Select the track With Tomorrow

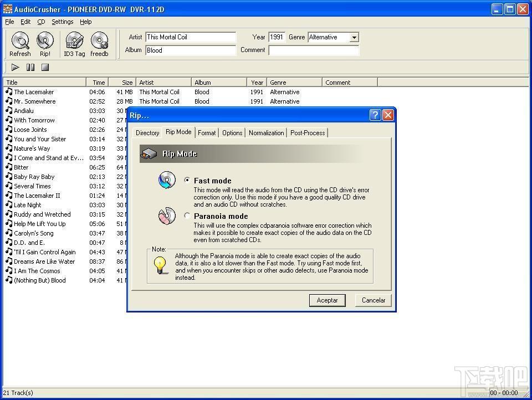[34, 120]
